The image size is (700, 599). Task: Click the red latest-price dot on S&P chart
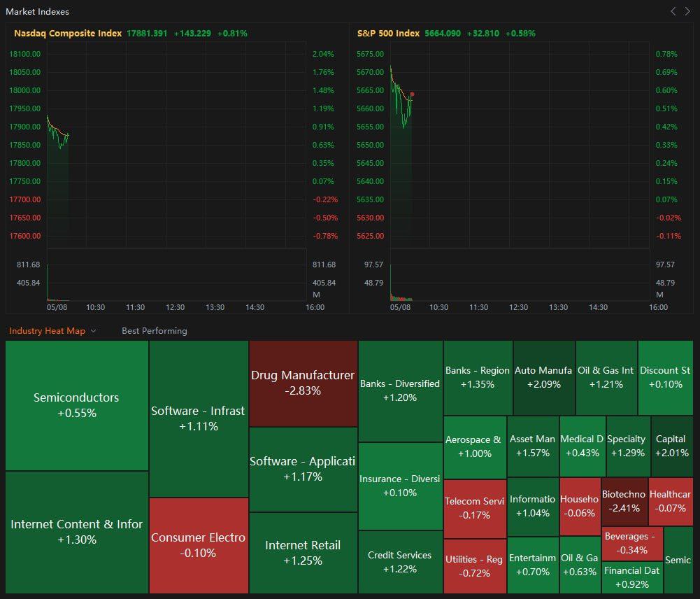coord(412,94)
